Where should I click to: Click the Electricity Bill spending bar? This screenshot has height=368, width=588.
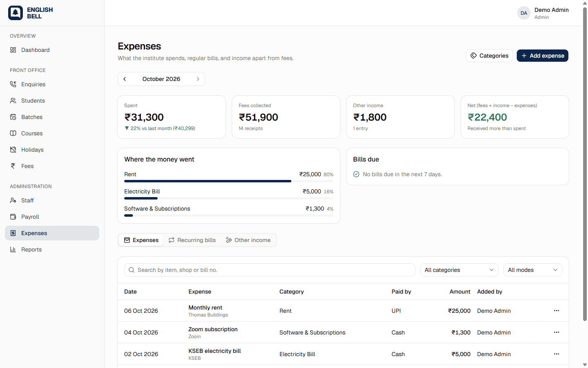229,198
